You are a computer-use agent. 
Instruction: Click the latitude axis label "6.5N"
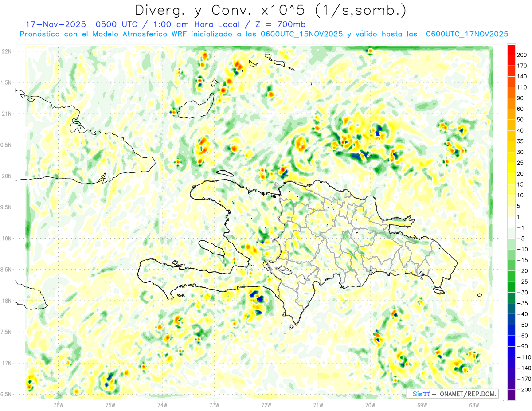click(x=6, y=395)
